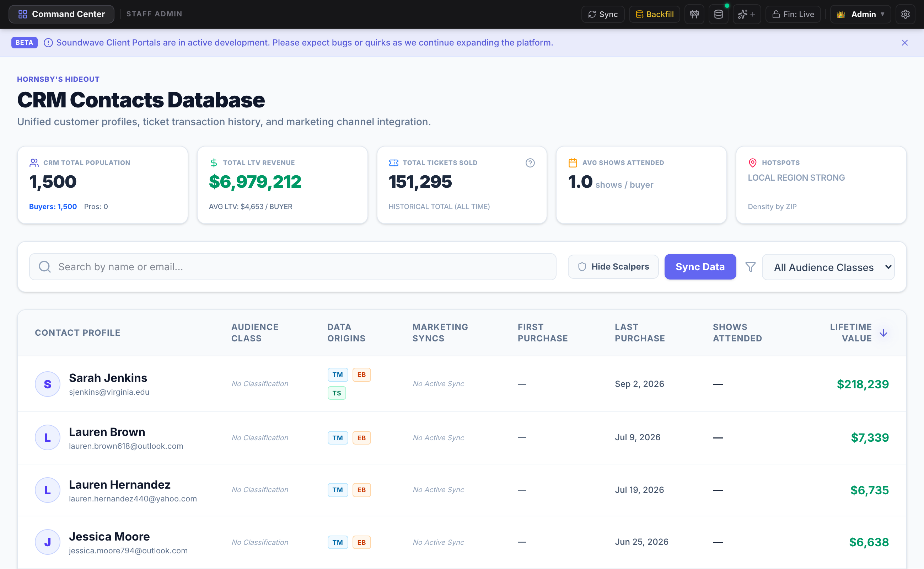
Task: Click No Active Sync in Jessica Moore row
Action: point(438,542)
